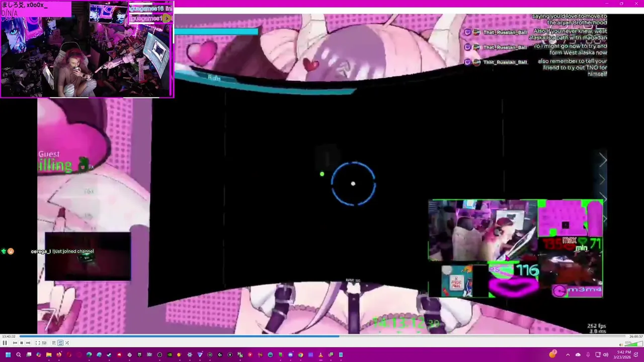Jump to previous media in VLC

(x=15, y=343)
